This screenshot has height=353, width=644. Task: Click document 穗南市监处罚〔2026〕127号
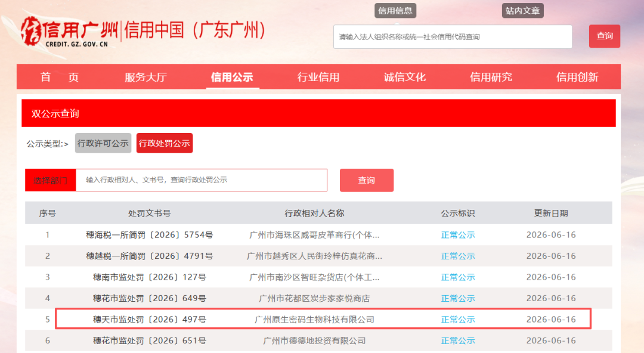[x=150, y=277]
